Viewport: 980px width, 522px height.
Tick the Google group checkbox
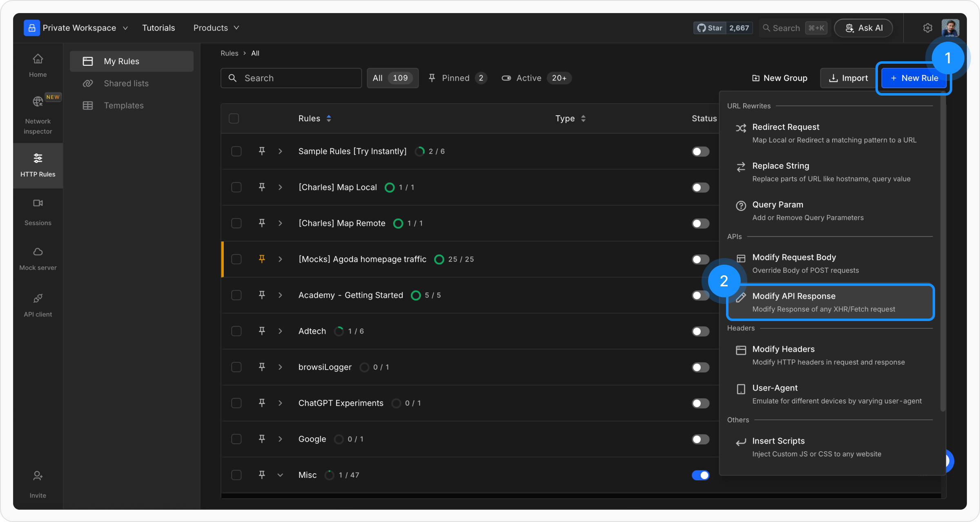(236, 439)
